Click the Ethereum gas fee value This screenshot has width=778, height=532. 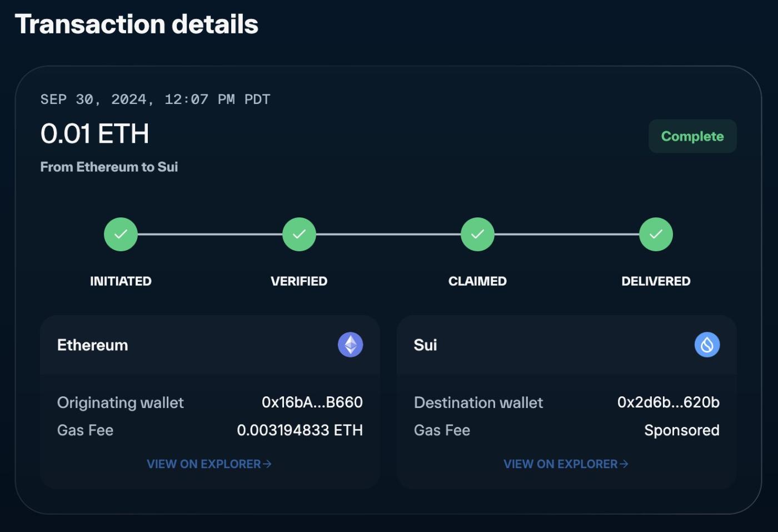pos(300,430)
